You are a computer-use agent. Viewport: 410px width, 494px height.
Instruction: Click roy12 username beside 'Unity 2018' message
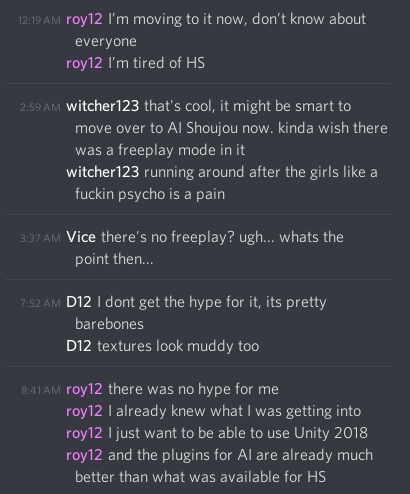tap(84, 433)
